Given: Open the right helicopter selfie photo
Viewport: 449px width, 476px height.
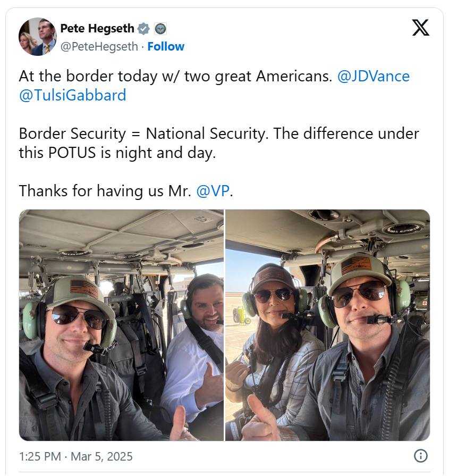Looking at the screenshot, I should coord(327,325).
